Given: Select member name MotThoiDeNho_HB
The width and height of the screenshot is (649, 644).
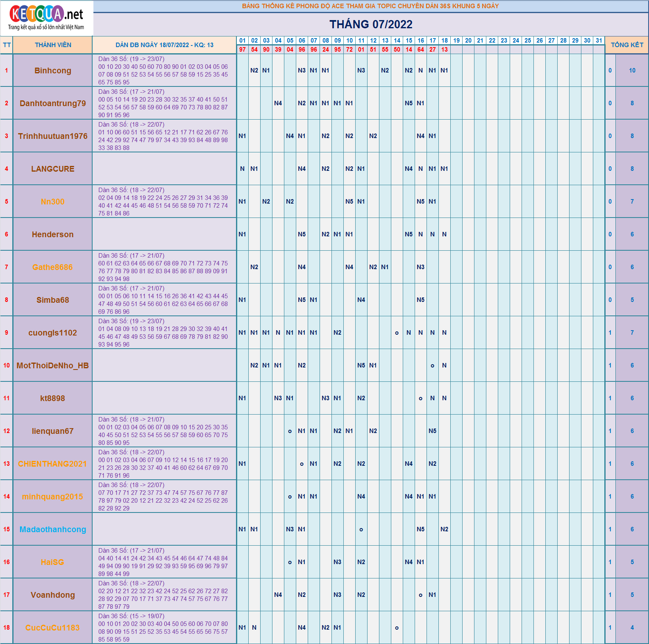Looking at the screenshot, I should (53, 365).
